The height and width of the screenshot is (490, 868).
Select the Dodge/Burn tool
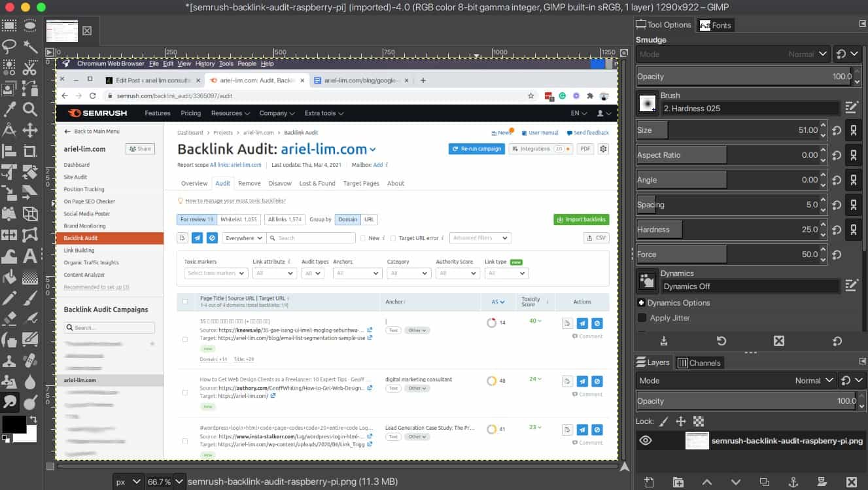tap(30, 402)
